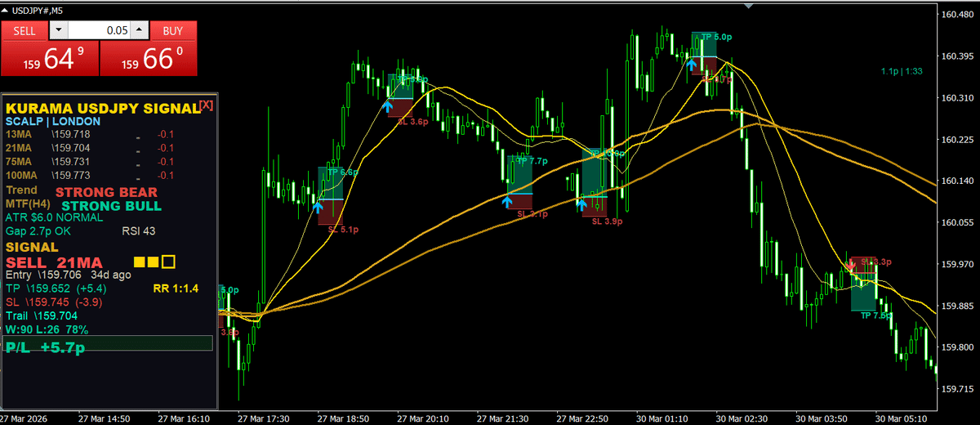Click the ATR $6.0 NORMAL line

coord(54,218)
